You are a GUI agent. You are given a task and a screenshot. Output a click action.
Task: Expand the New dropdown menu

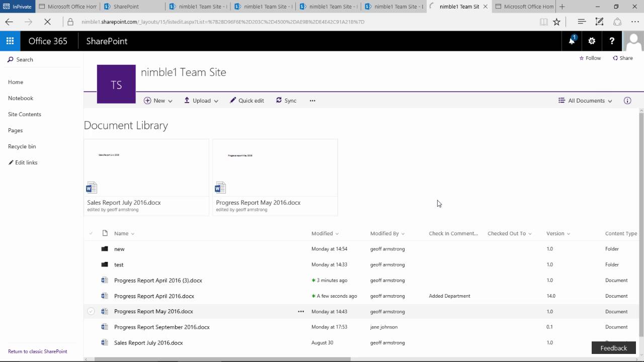click(x=158, y=101)
